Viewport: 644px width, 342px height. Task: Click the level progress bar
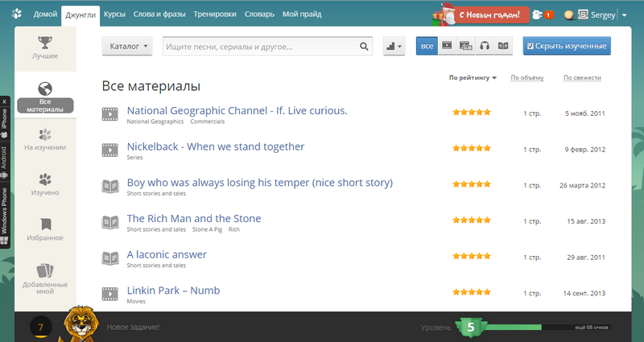[x=548, y=328]
